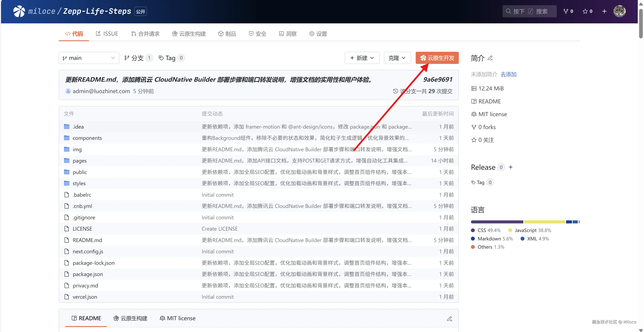The width and height of the screenshot is (644, 332).
Task: Click the README edit pencil icon
Action: pyautogui.click(x=450, y=319)
